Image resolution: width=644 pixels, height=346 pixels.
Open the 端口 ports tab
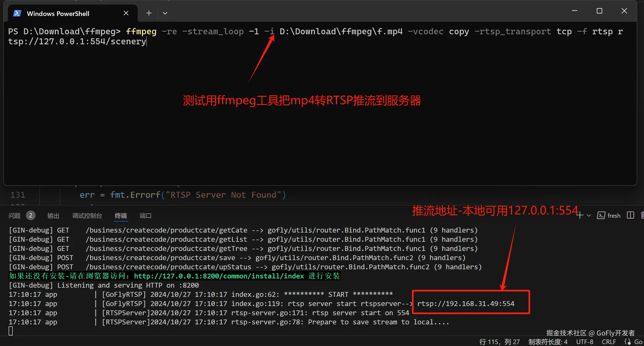pyautogui.click(x=146, y=216)
